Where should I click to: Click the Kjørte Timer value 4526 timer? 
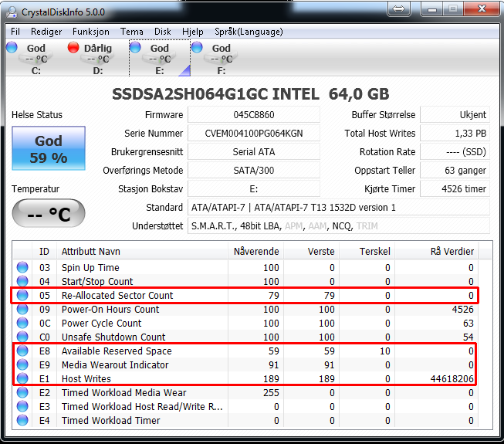(x=455, y=188)
